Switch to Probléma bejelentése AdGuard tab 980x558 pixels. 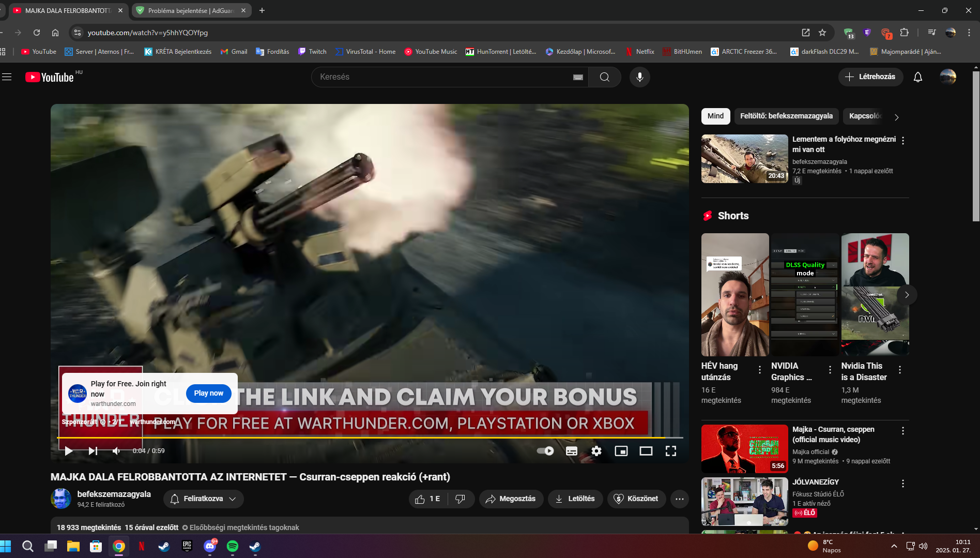click(x=191, y=10)
